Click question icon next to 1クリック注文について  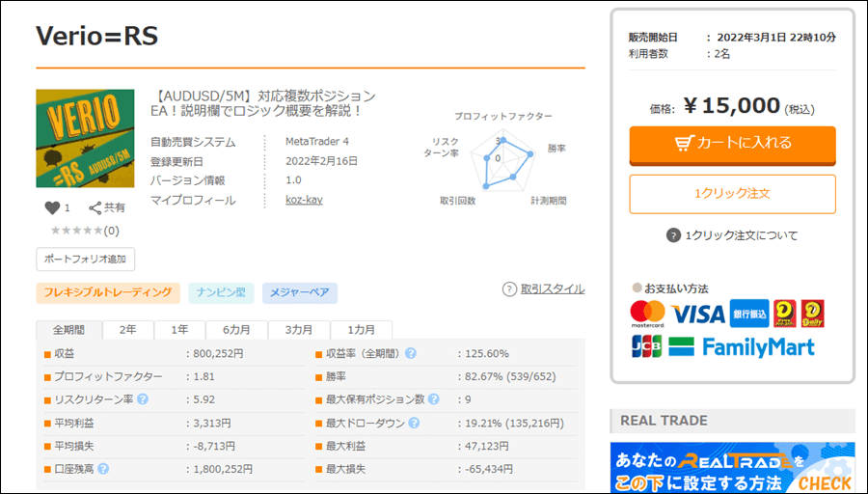coord(673,235)
